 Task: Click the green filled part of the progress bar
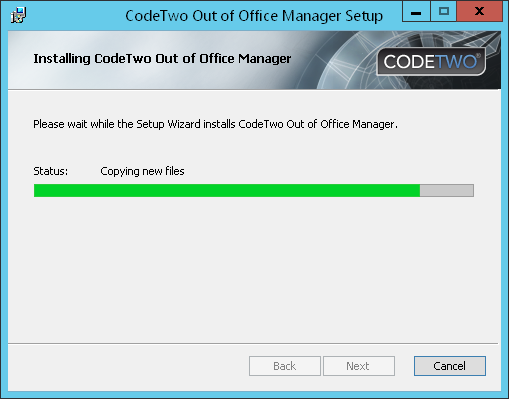coord(227,190)
